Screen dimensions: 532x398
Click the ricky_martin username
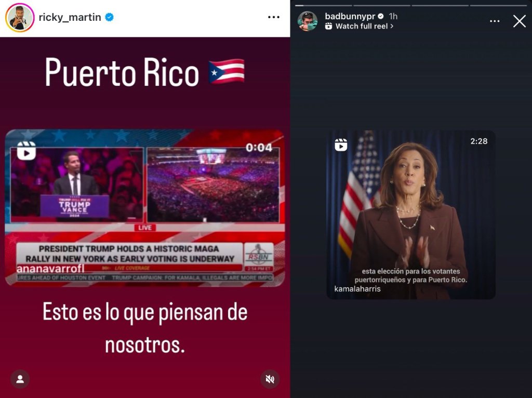70,17
